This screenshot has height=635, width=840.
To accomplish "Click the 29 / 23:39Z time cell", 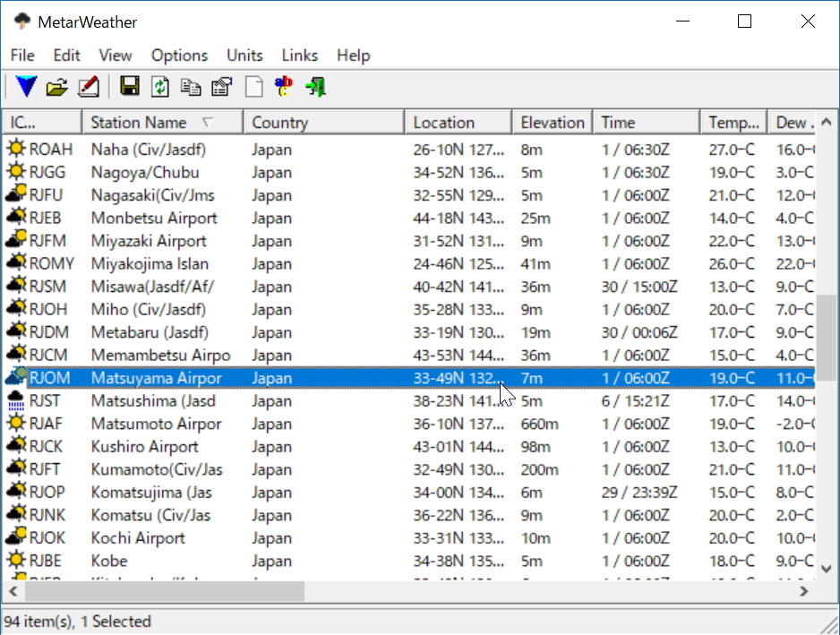I will click(639, 492).
